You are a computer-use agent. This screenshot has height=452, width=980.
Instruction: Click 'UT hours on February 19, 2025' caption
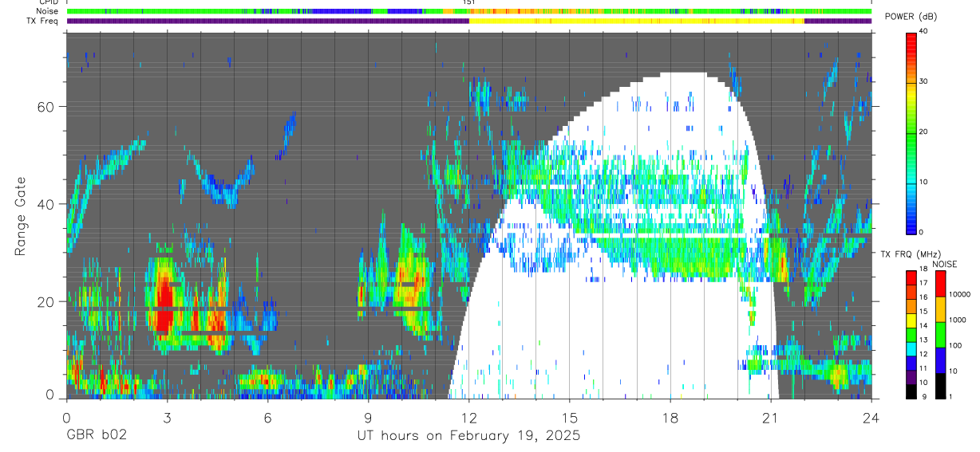point(468,437)
